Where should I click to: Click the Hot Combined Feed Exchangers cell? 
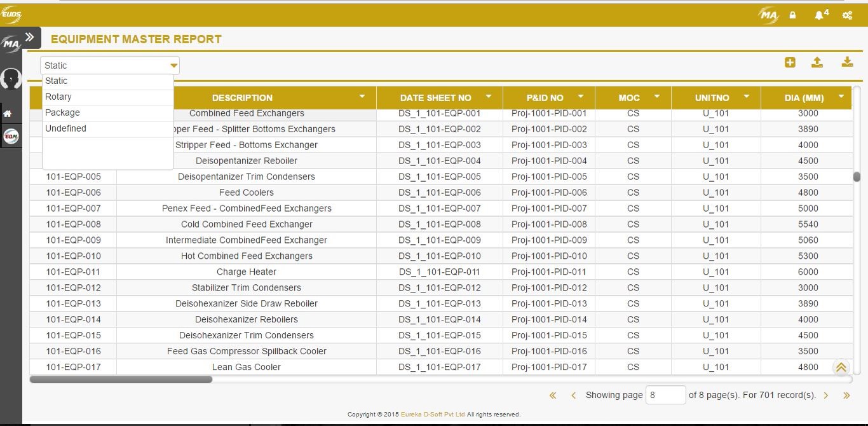click(247, 256)
